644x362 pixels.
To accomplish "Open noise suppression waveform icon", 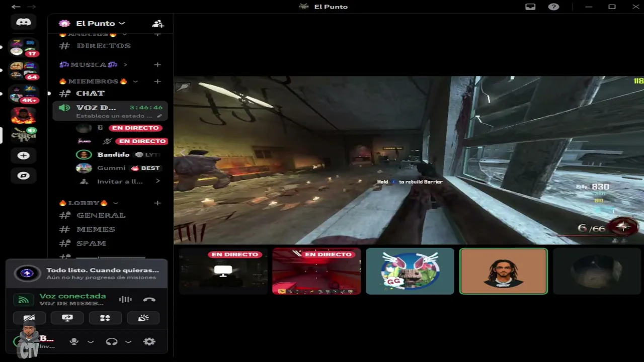I will [125, 300].
